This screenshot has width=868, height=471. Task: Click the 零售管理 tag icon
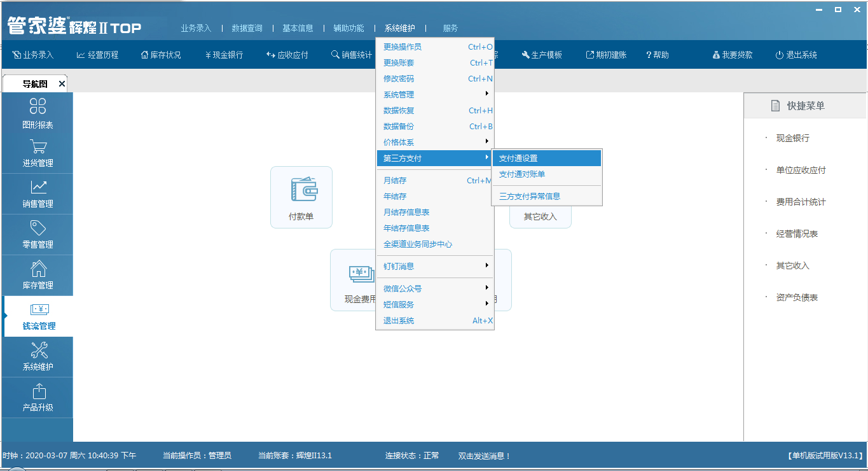(38, 228)
